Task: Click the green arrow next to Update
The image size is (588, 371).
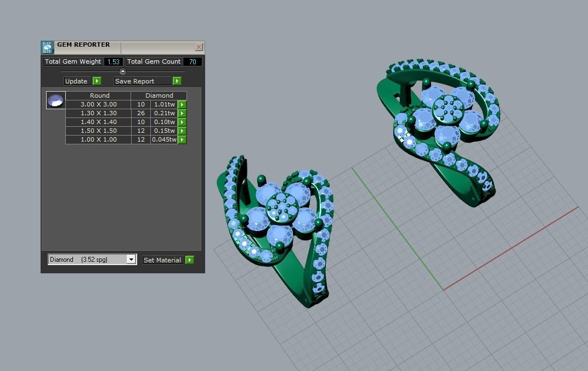Action: click(97, 81)
